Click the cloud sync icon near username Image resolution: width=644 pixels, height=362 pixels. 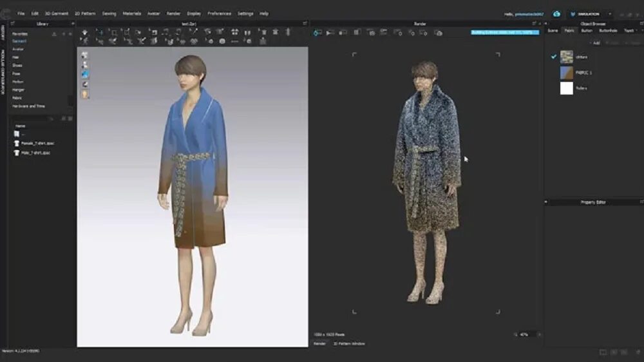[556, 14]
